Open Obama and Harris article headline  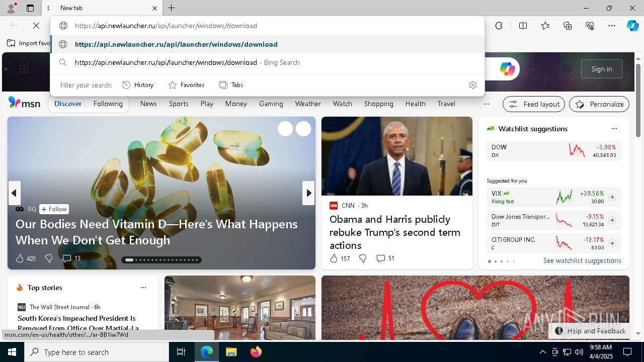pos(395,232)
